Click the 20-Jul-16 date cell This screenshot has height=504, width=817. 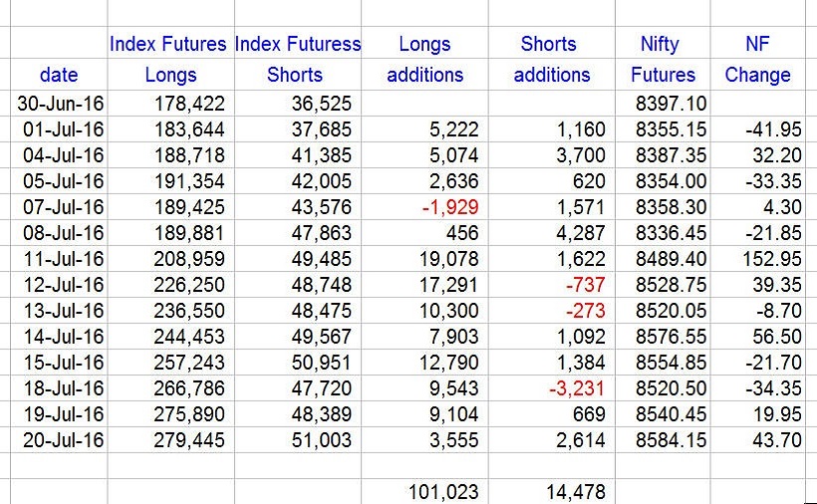[59, 440]
